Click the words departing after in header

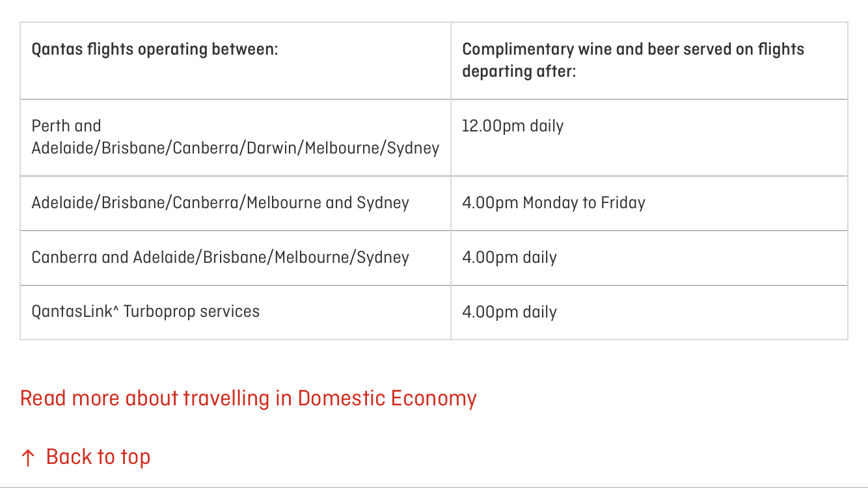[519, 72]
